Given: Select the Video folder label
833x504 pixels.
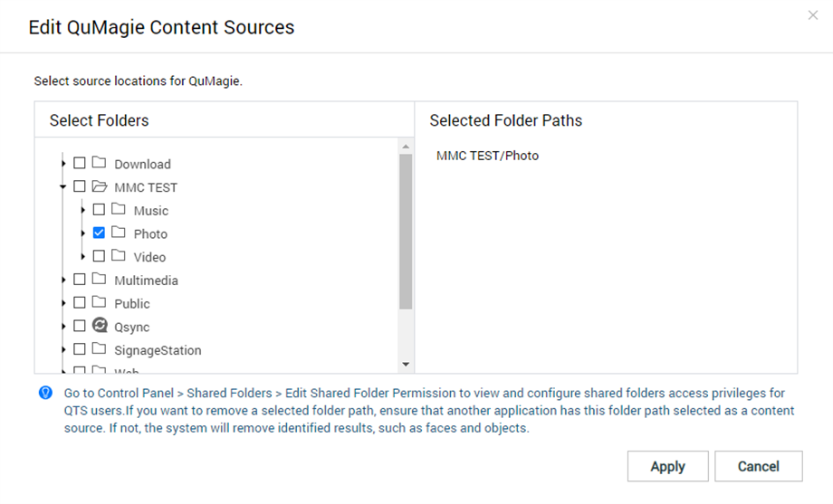Looking at the screenshot, I should (150, 257).
